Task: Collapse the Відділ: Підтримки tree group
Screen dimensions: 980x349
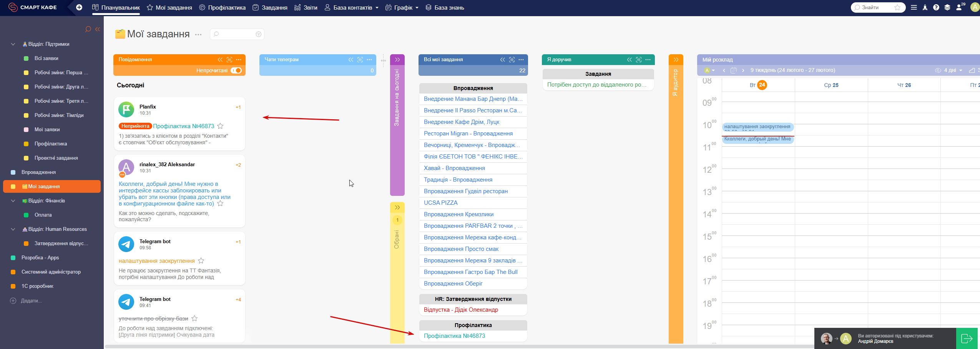Action: point(13,44)
